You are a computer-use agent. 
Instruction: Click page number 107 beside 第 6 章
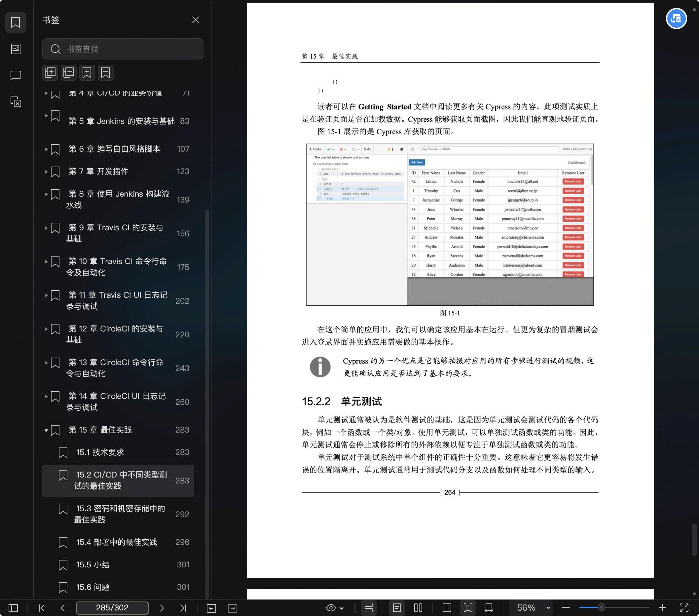tap(183, 149)
